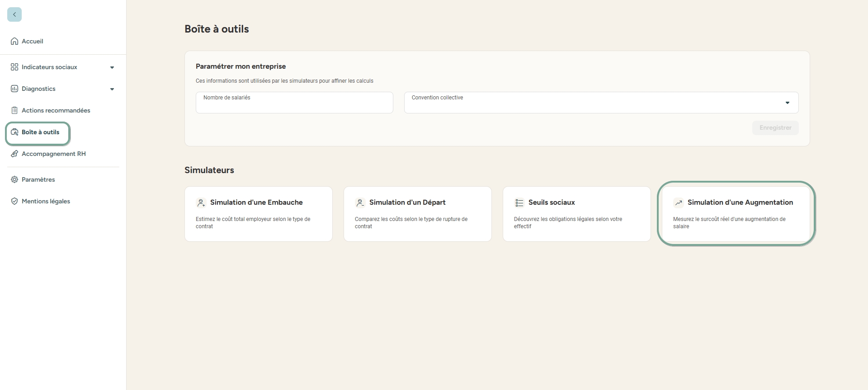Click the Seuils sociaux list icon
The height and width of the screenshot is (390, 868).
(519, 203)
